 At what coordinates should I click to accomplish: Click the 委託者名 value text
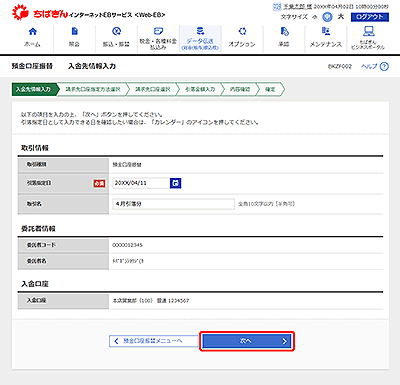[128, 261]
